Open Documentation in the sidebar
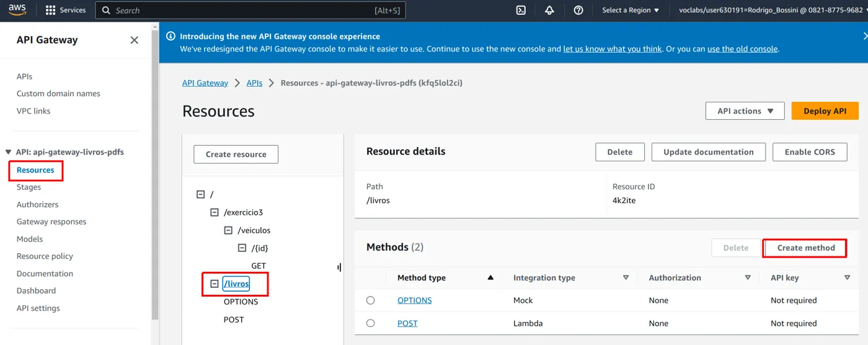 [45, 274]
